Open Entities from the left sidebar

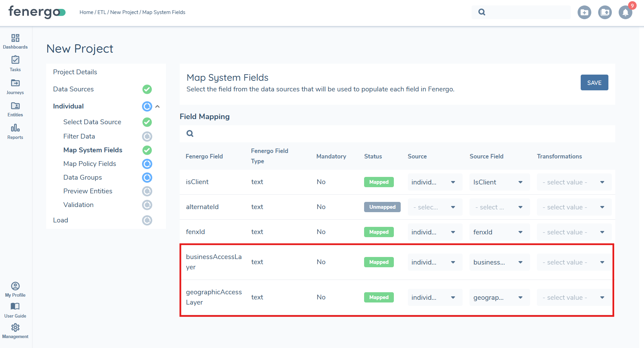pos(15,109)
